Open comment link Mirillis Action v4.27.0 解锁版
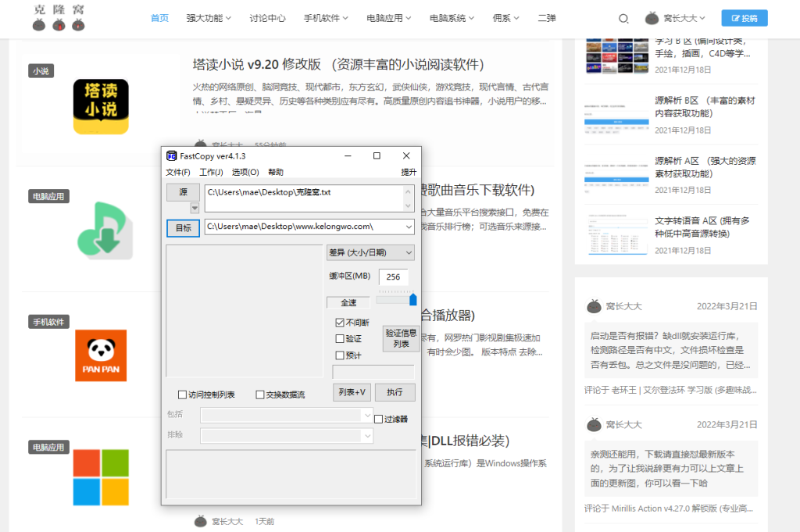This screenshot has height=532, width=800. click(682, 509)
